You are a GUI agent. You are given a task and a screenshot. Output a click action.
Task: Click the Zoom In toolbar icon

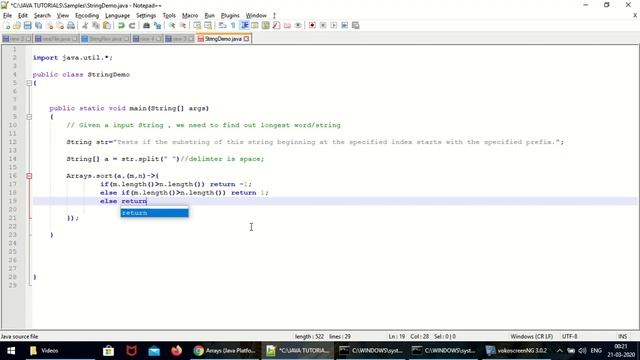172,25
